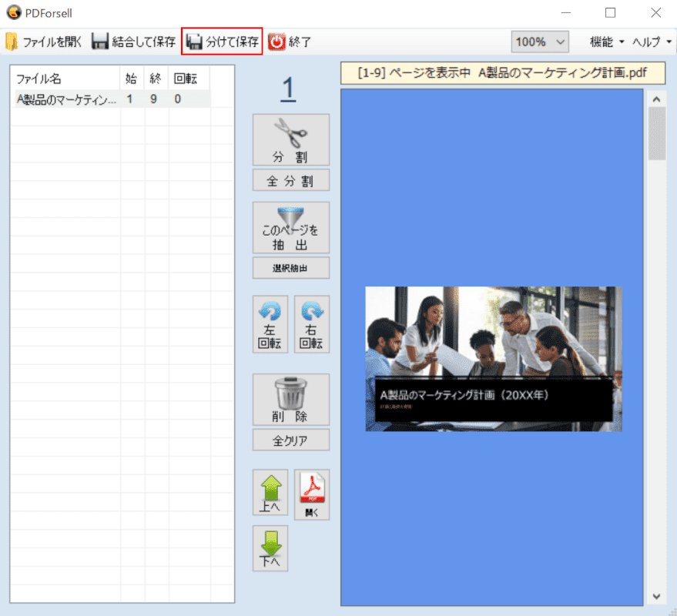The image size is (677, 616).
Task: Click 結合して保存 merge and save
Action: (134, 42)
